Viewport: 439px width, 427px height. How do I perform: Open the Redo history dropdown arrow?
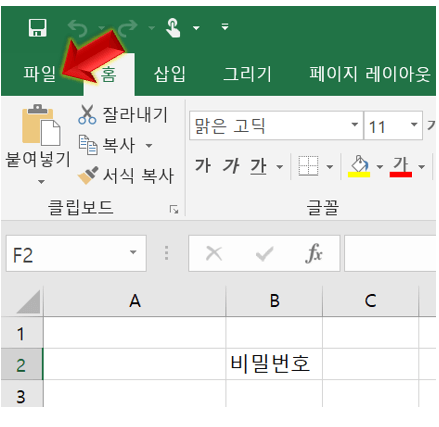tap(152, 28)
